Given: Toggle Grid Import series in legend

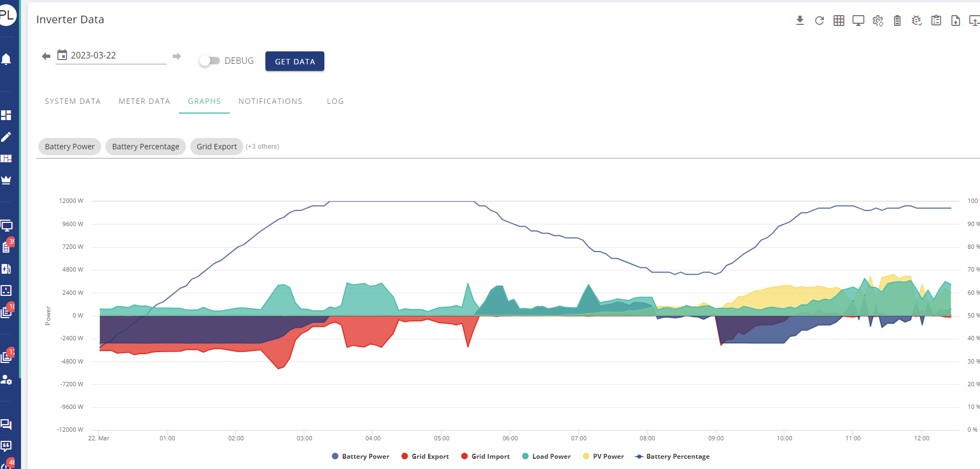Looking at the screenshot, I should (485, 457).
